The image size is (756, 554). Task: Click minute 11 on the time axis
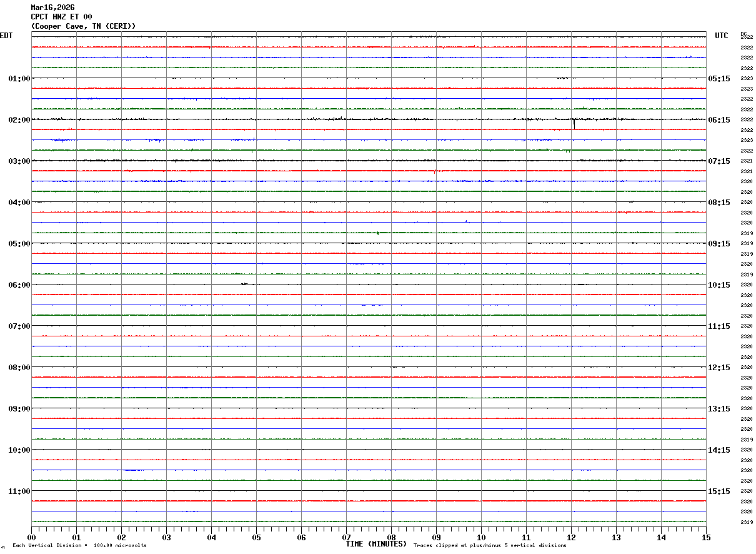(526, 537)
